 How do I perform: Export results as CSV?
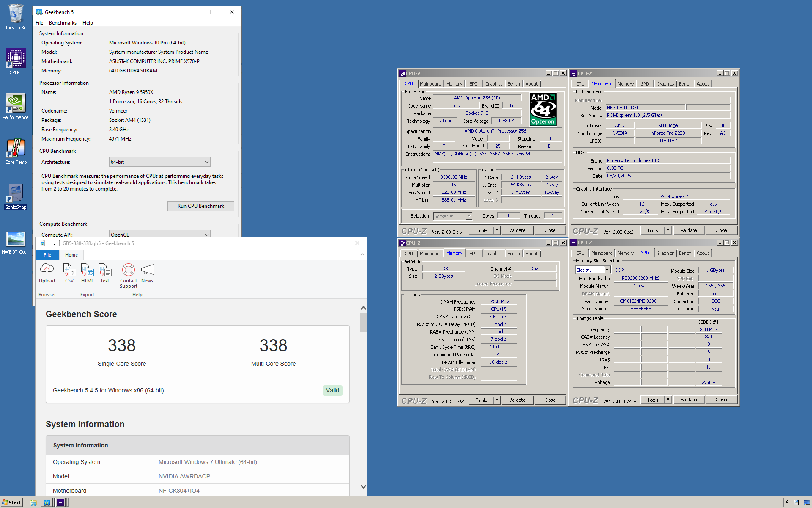pyautogui.click(x=69, y=273)
